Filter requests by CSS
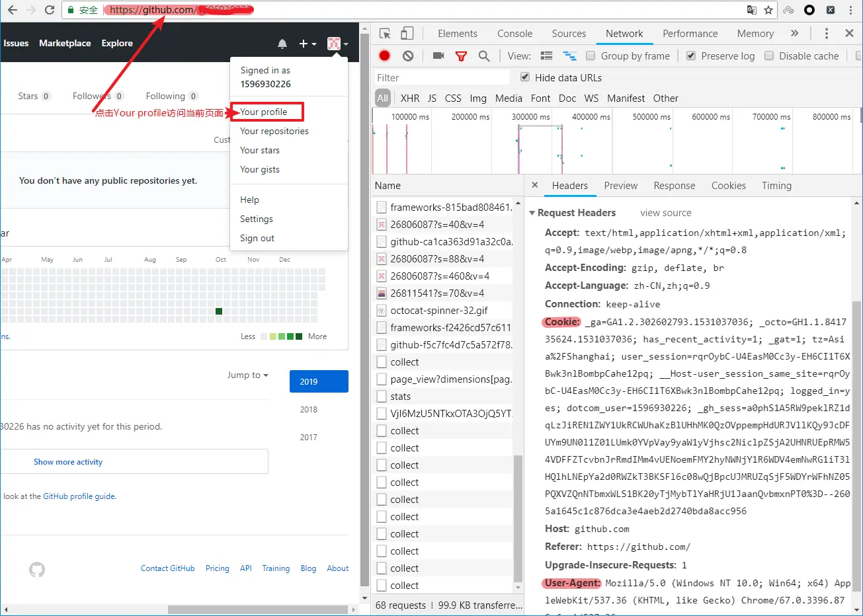Screen dimensions: 863x616 [x=453, y=98]
